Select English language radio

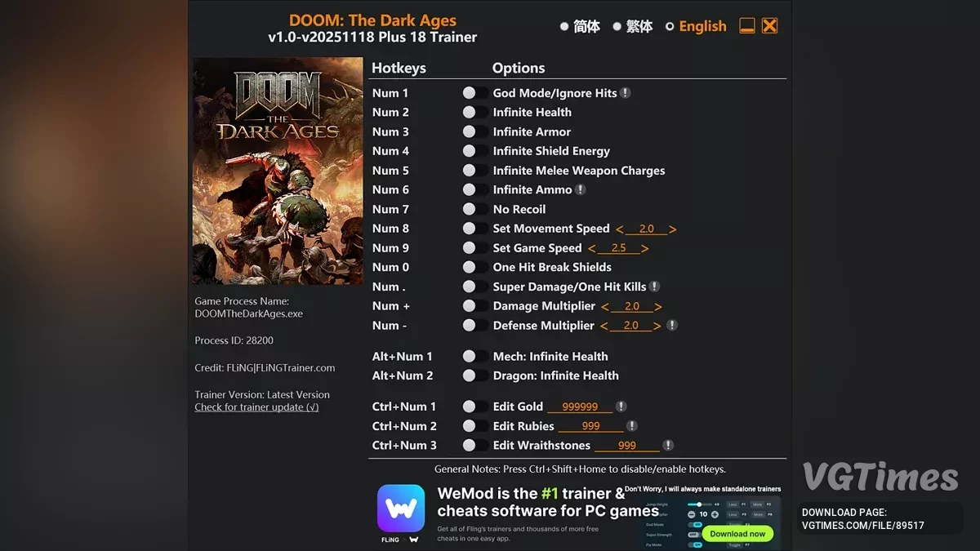(x=670, y=26)
